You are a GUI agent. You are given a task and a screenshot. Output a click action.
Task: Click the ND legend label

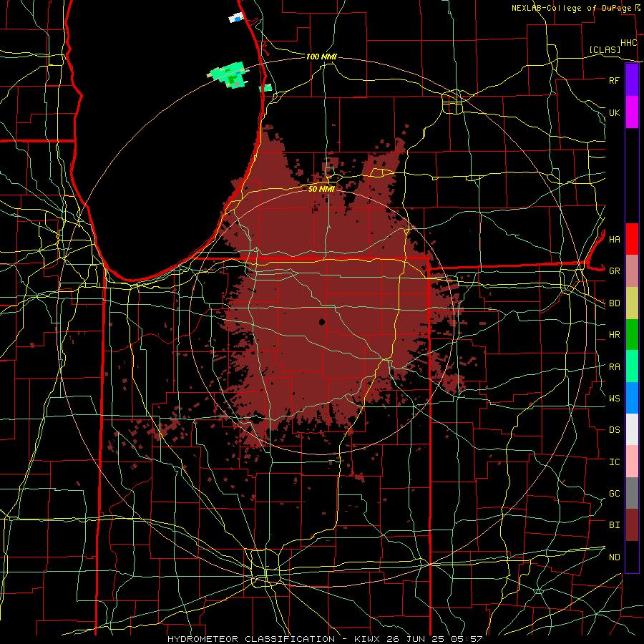tap(614, 557)
